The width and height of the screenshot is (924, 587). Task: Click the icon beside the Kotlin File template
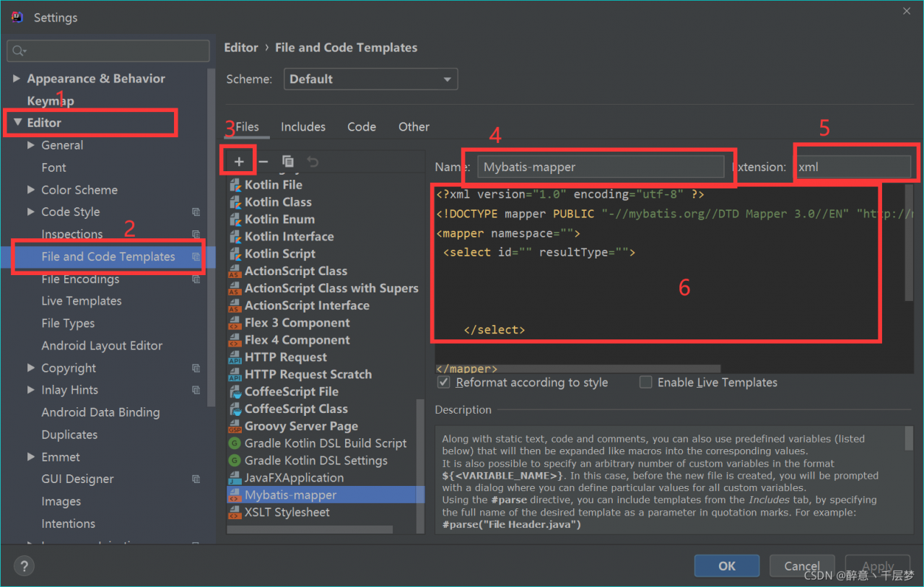coord(235,185)
